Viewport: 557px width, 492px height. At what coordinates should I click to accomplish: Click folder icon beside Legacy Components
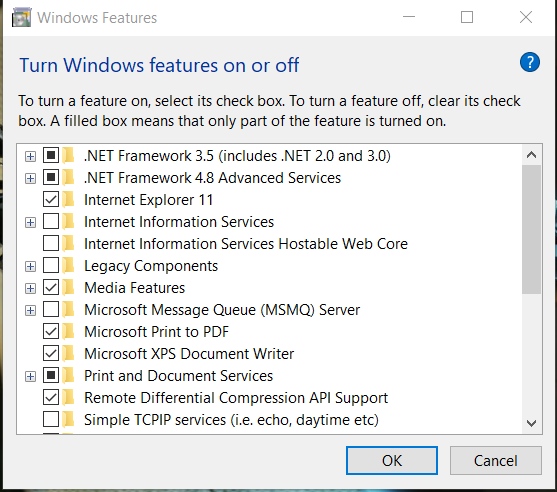click(68, 265)
